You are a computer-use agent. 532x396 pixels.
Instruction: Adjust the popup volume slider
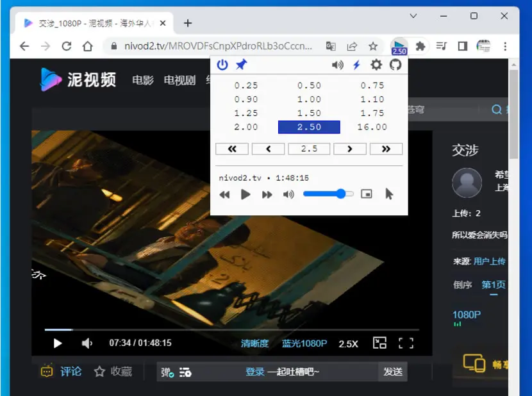[328, 194]
